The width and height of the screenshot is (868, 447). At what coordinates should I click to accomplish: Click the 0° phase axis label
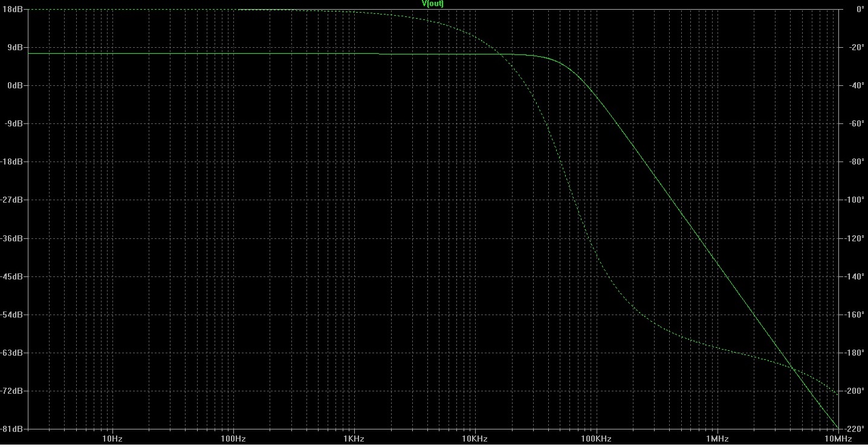tap(860, 9)
